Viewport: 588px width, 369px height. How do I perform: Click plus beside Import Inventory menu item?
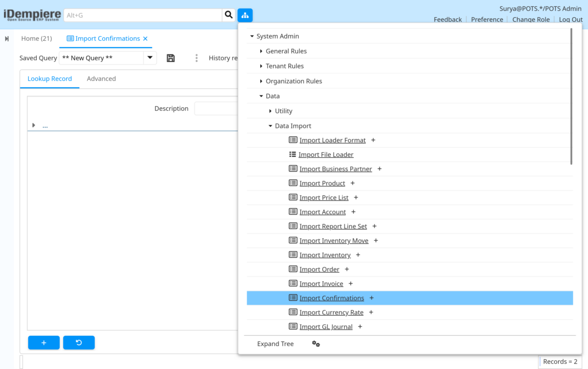pyautogui.click(x=358, y=255)
